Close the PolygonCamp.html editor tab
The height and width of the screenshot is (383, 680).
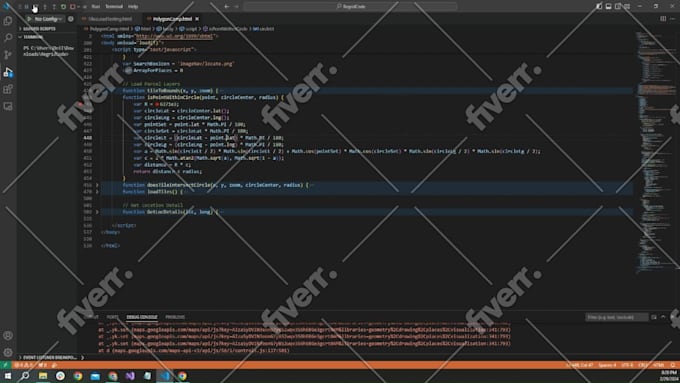click(x=197, y=19)
